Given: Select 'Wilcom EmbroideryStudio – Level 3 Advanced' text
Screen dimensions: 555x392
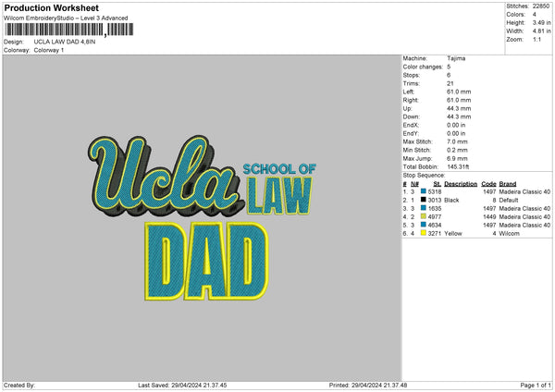Looking at the screenshot, I should pos(66,18).
